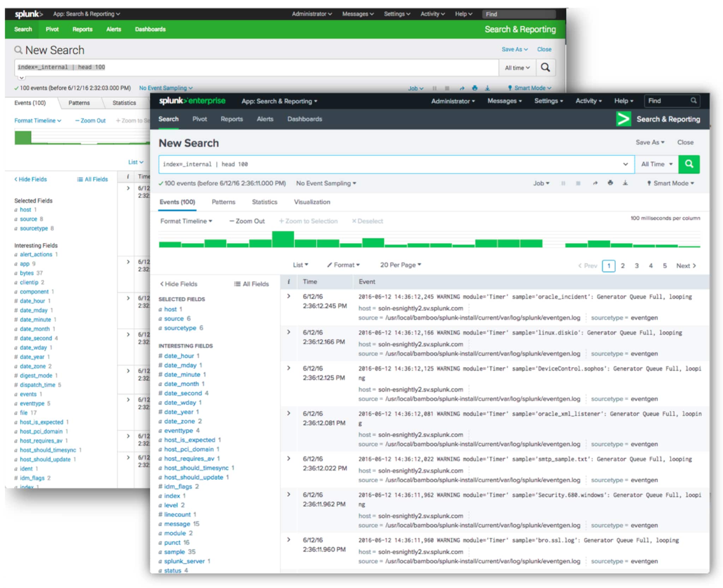Select bytes field in back window sidebar
Screen dimensions: 723x588
coord(26,273)
